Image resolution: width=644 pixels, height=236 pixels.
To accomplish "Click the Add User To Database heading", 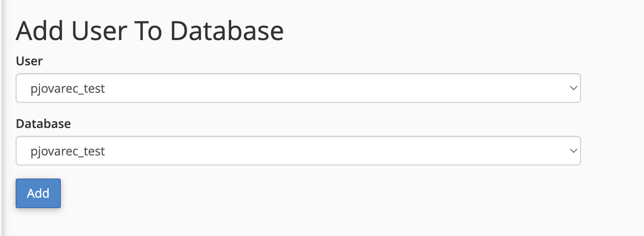I will (x=150, y=31).
